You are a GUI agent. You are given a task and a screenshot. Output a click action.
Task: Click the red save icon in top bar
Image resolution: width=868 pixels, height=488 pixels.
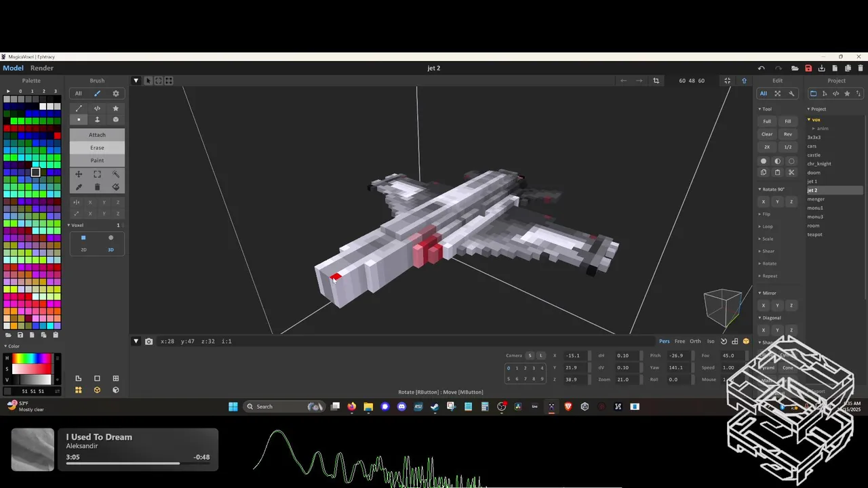point(808,68)
